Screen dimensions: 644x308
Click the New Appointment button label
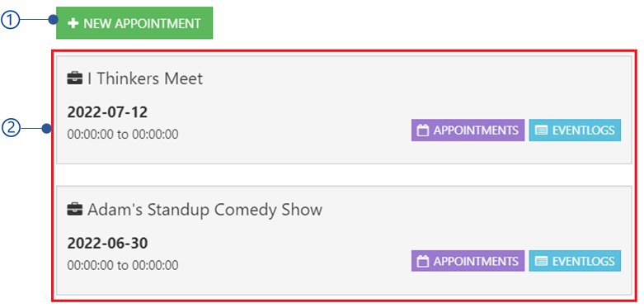[142, 23]
